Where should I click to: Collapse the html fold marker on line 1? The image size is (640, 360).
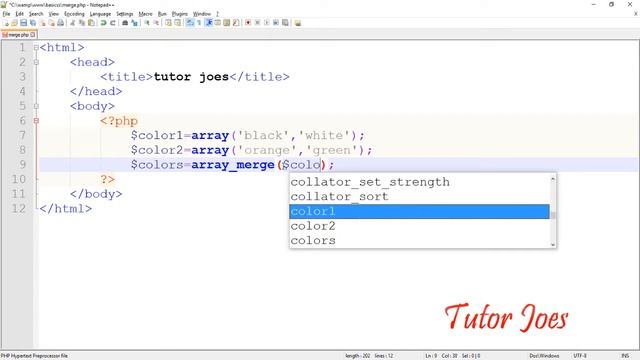point(36,48)
